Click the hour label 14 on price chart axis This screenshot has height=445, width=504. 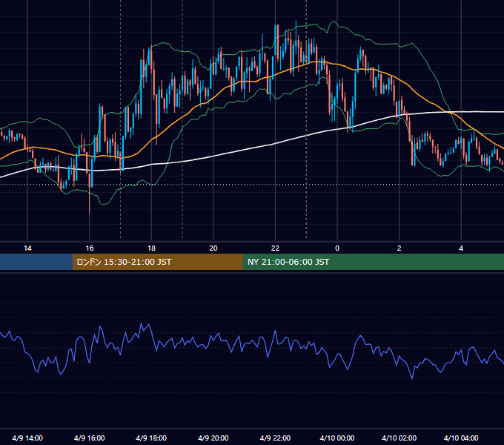(x=27, y=248)
